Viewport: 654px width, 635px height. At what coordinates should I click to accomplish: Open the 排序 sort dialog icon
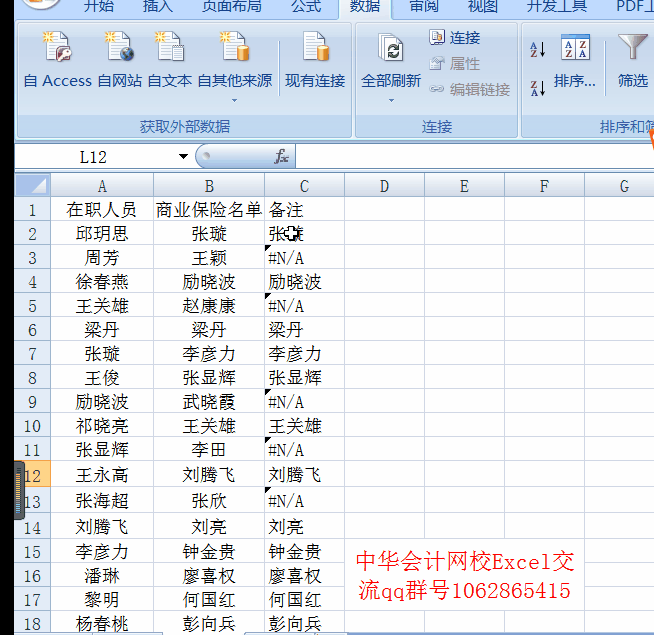click(575, 47)
